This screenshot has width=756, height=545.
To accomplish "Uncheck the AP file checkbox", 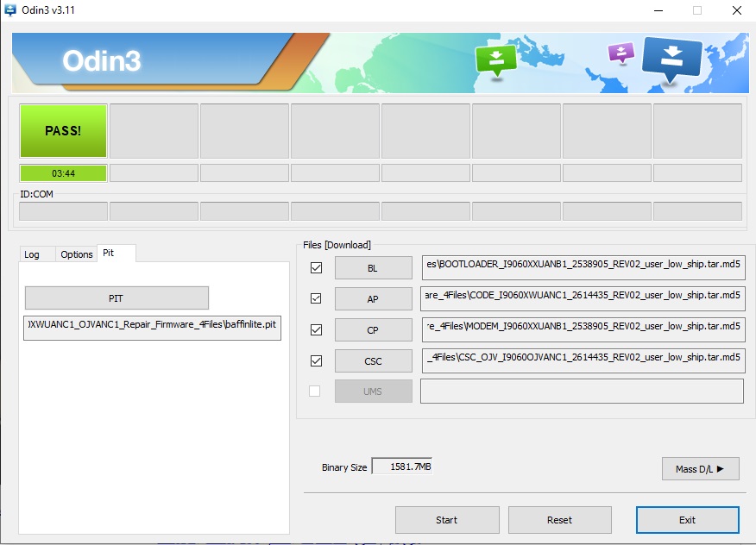I will coord(316,298).
